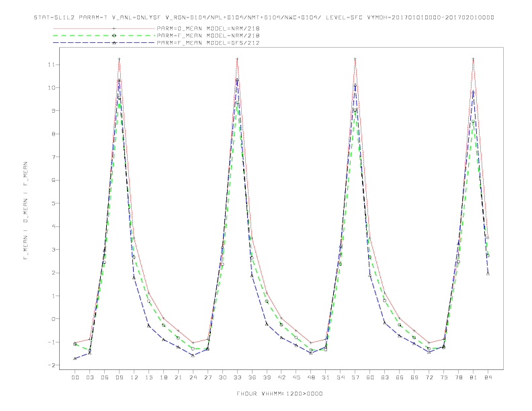Click x-axis tick label 78
The width and height of the screenshot is (532, 411).
459,377
